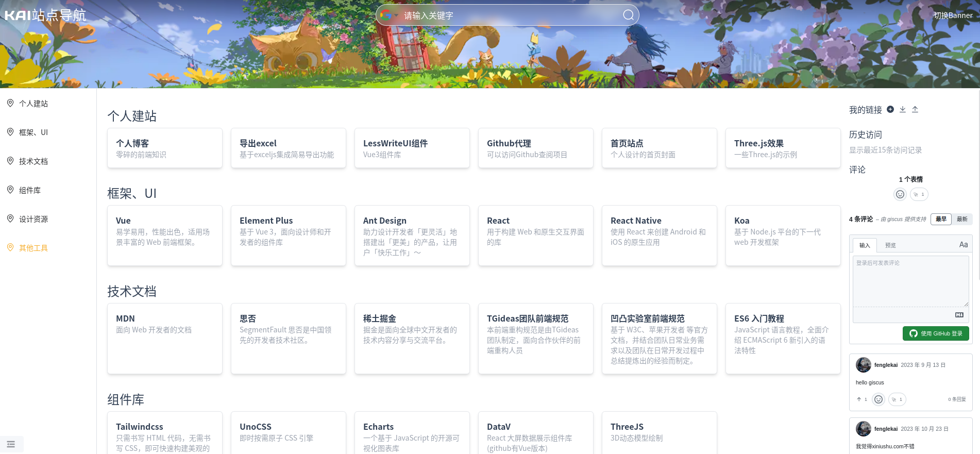The image size is (980, 454).
Task: Toggle rocket reaction on hello giscus comment
Action: point(897,399)
